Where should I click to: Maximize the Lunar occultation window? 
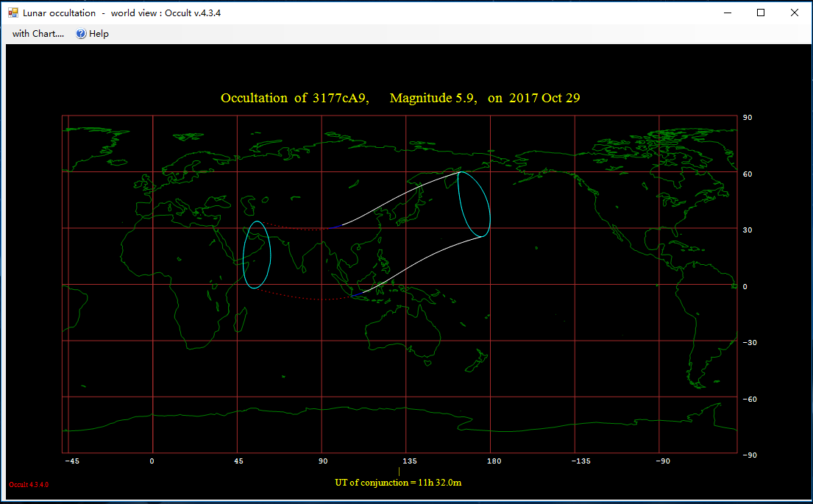[761, 13]
